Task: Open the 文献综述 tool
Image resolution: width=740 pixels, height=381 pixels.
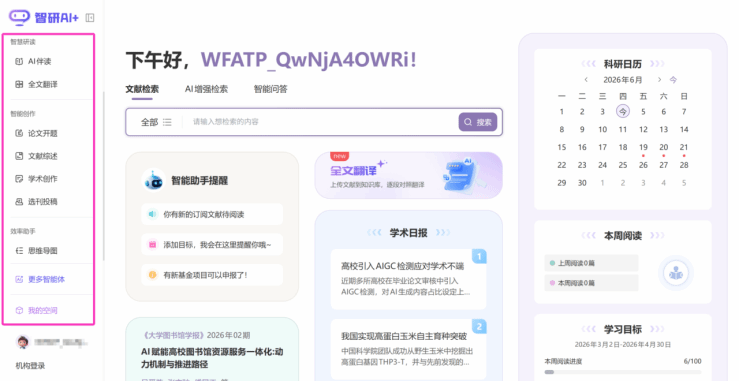Action: click(x=36, y=156)
